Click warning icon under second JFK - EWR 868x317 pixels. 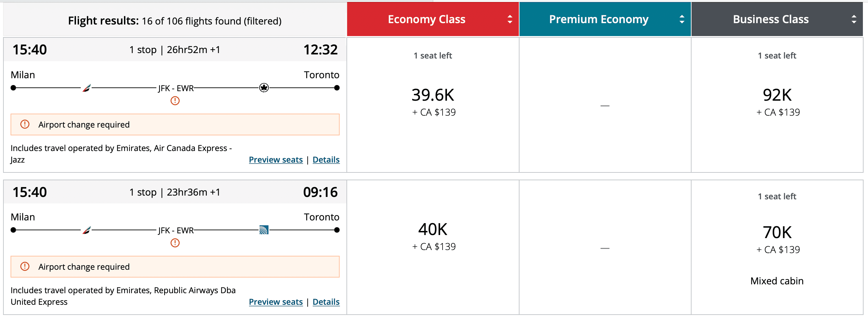pyautogui.click(x=175, y=243)
